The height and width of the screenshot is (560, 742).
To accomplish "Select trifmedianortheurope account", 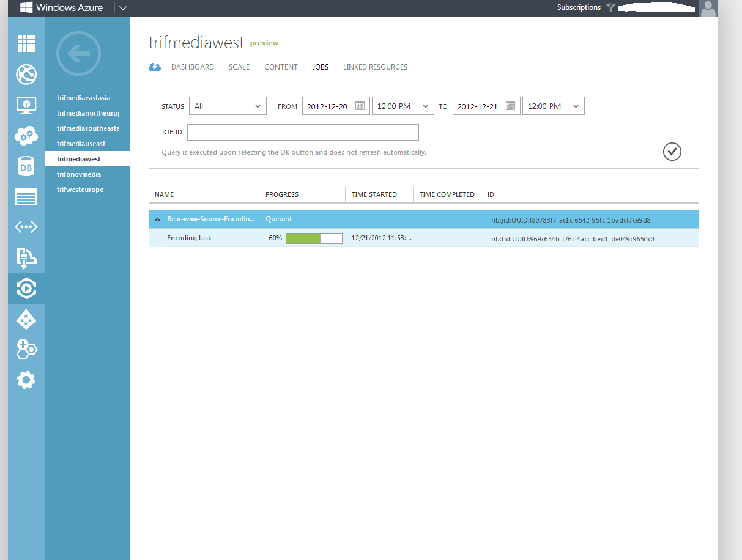I will [87, 113].
